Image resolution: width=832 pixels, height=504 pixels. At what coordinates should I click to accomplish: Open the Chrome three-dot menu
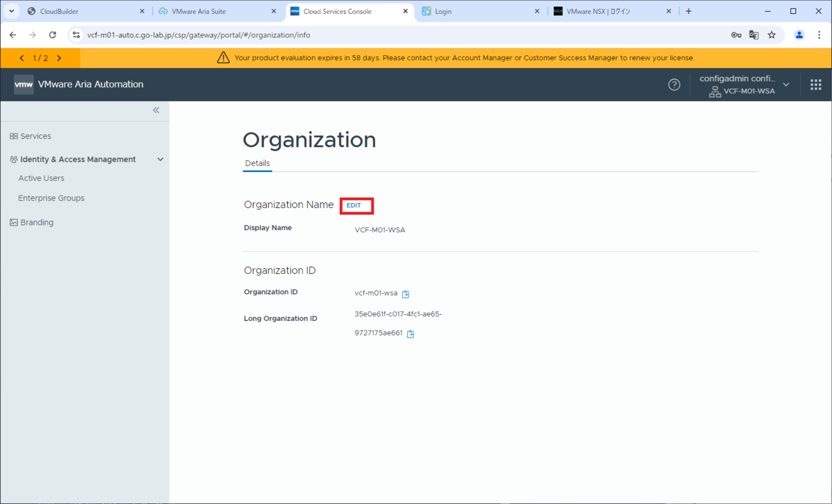(819, 35)
